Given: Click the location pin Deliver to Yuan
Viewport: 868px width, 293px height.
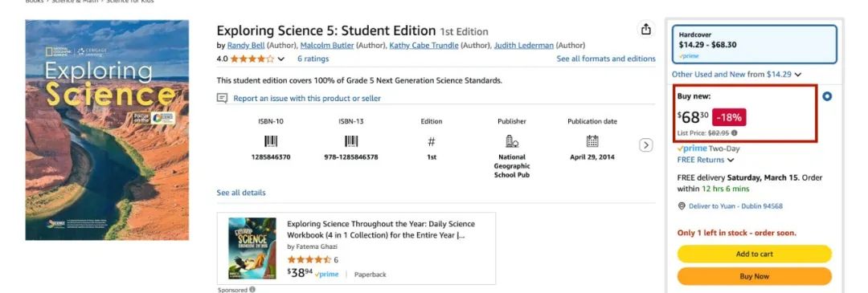Looking at the screenshot, I should (682, 206).
